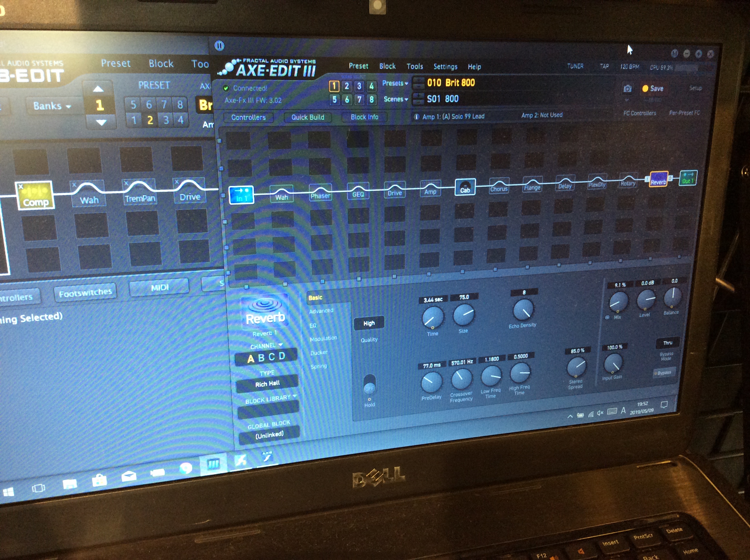Click the Controllers button in Axe-Edit III
This screenshot has height=560, width=750.
pyautogui.click(x=248, y=117)
